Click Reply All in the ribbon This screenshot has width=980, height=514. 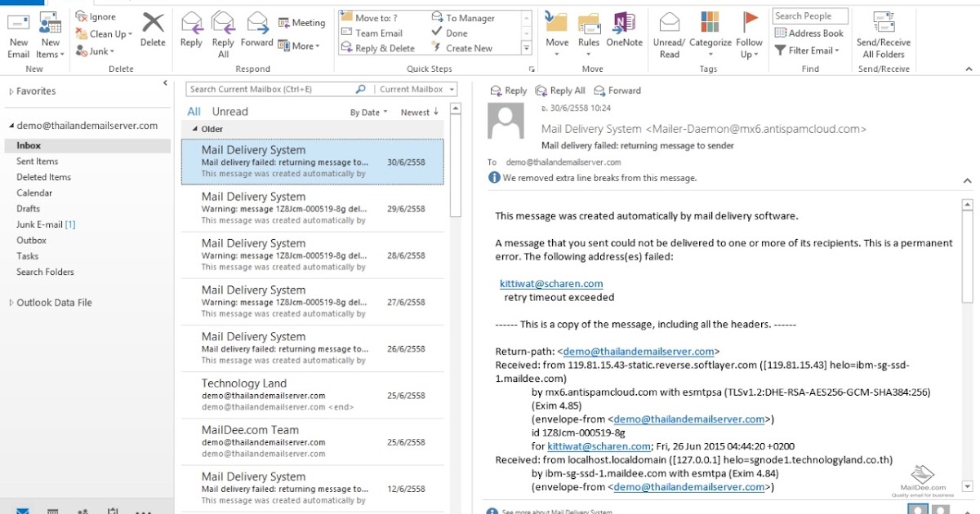tap(223, 36)
